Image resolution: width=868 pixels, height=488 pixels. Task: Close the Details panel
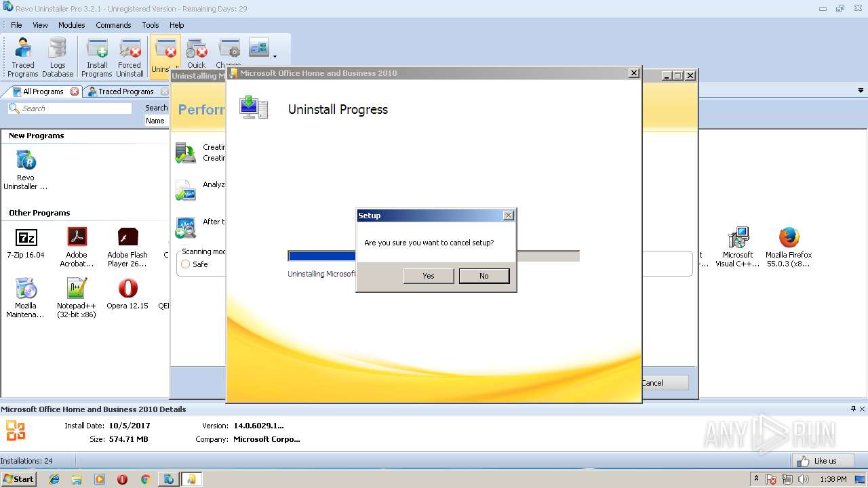coord(863,409)
